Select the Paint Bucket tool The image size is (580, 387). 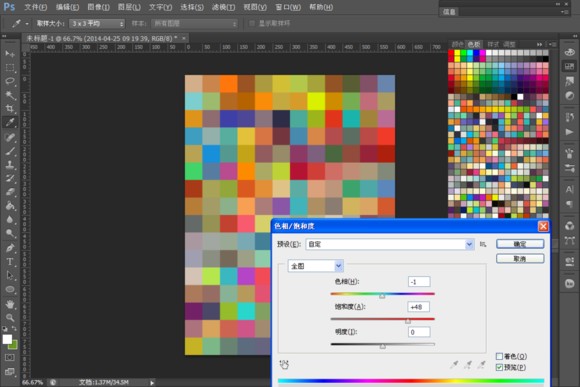[10, 206]
